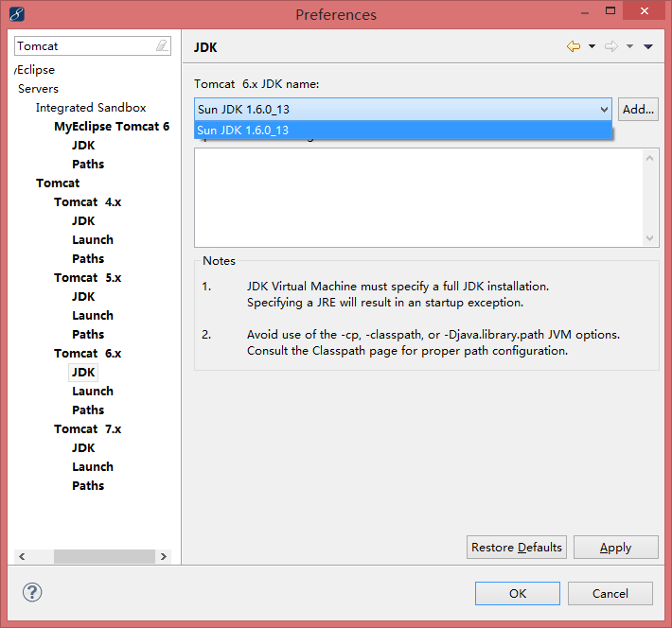Select the Tomcat 7.x node
This screenshot has height=628, width=672.
[x=87, y=428]
